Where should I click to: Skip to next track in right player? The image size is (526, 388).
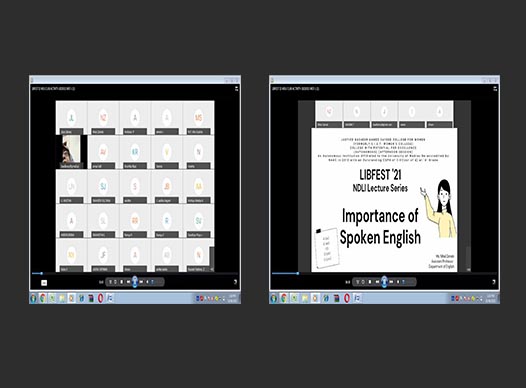point(391,282)
